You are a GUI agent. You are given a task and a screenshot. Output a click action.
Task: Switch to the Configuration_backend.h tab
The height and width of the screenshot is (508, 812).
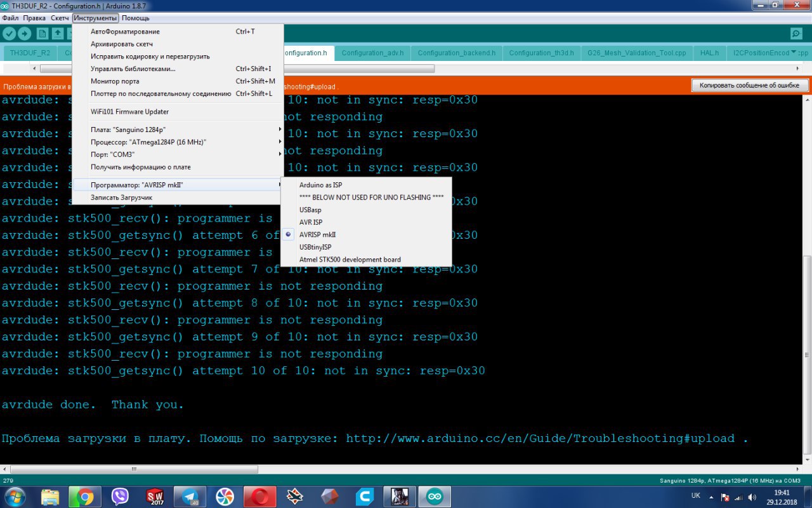click(x=457, y=53)
